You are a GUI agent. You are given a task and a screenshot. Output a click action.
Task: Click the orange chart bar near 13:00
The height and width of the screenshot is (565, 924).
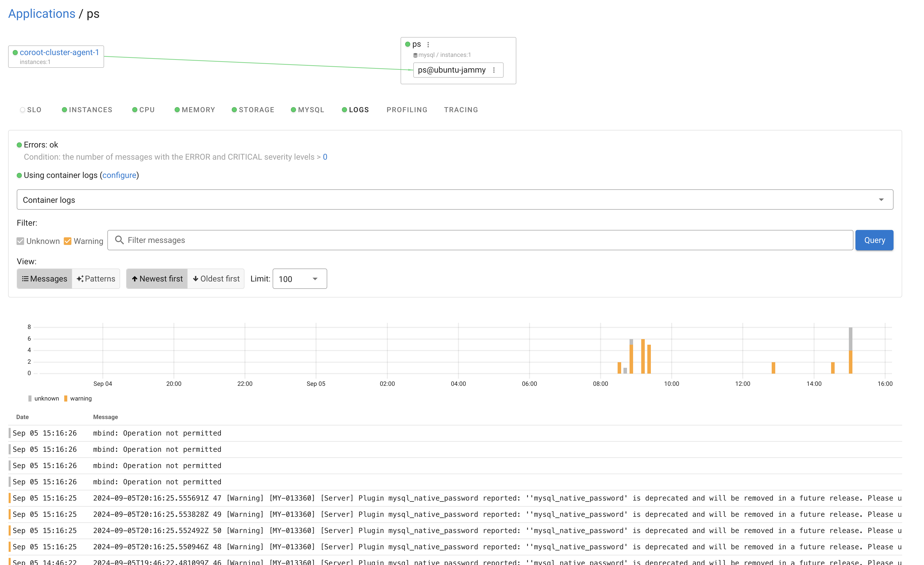coord(773,368)
